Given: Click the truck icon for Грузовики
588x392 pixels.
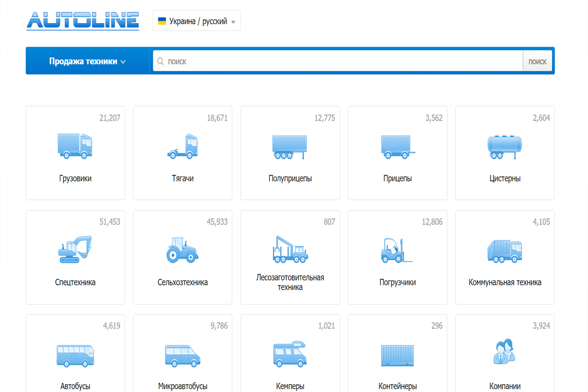Looking at the screenshot, I should (75, 146).
